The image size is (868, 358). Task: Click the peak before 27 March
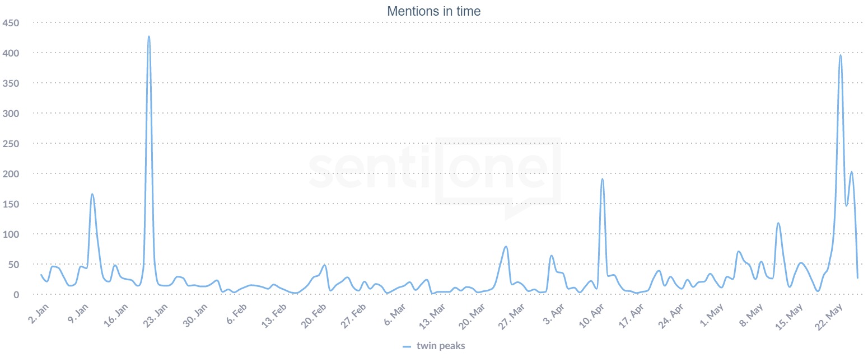[x=506, y=247]
